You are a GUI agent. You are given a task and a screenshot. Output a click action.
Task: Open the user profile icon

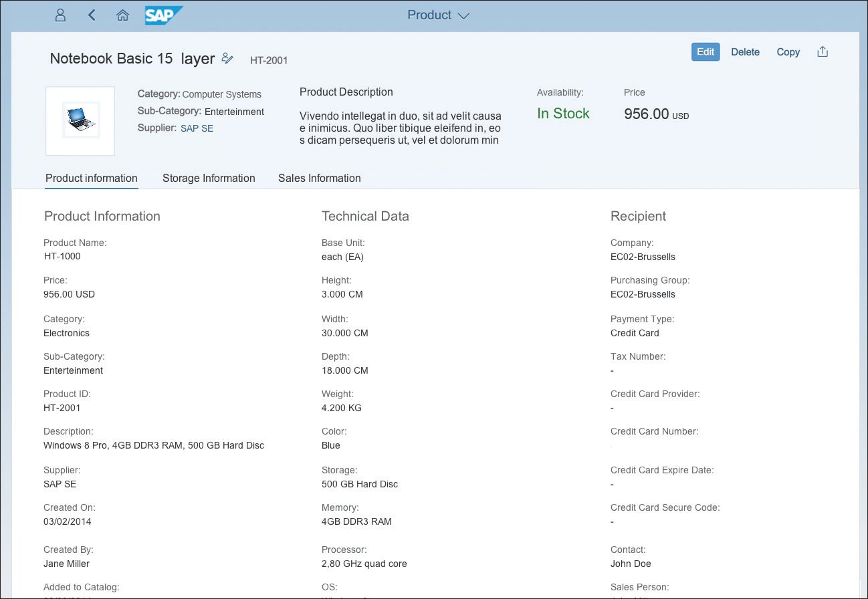(61, 15)
